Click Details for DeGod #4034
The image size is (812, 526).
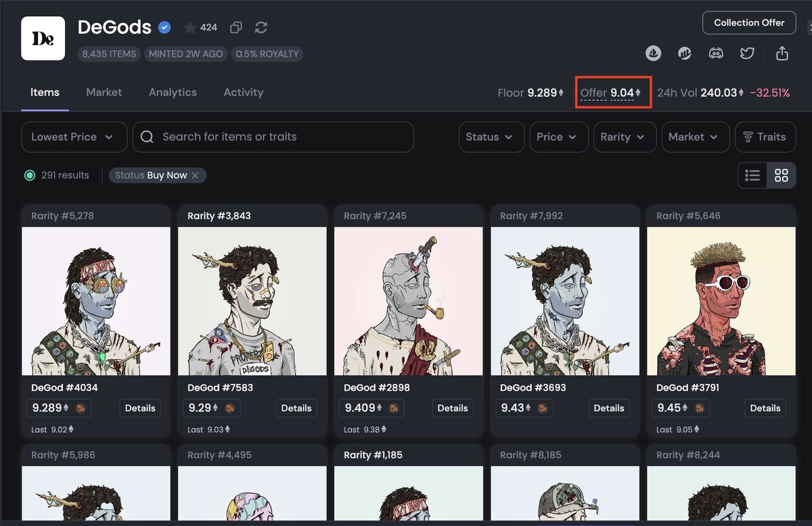click(140, 408)
